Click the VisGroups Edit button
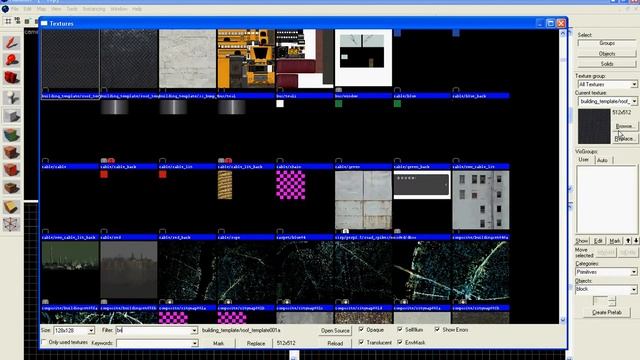640x360 pixels. (598, 241)
